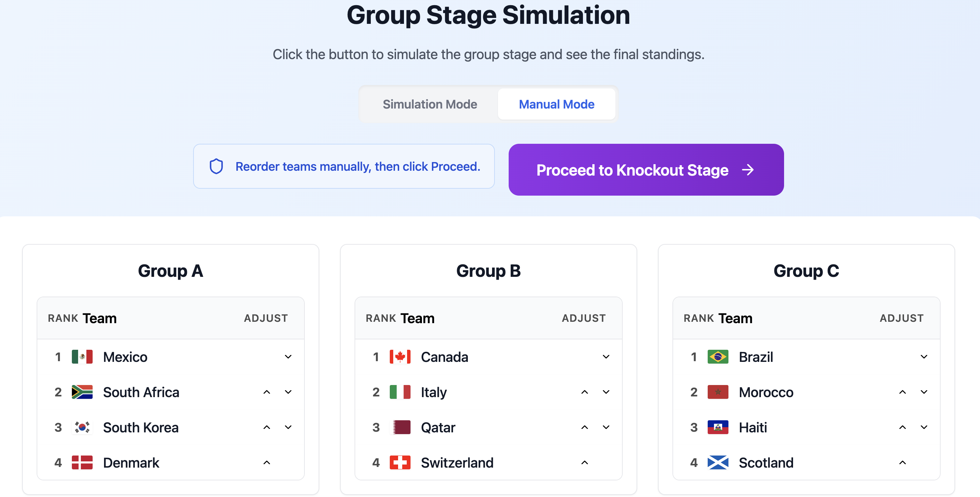Image resolution: width=980 pixels, height=497 pixels.
Task: Switch to Simulation Mode
Action: [430, 104]
